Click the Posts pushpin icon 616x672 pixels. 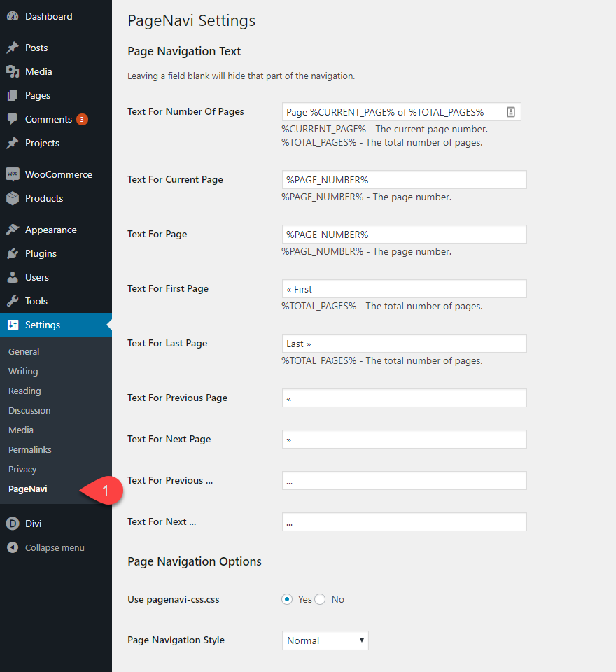[x=13, y=48]
